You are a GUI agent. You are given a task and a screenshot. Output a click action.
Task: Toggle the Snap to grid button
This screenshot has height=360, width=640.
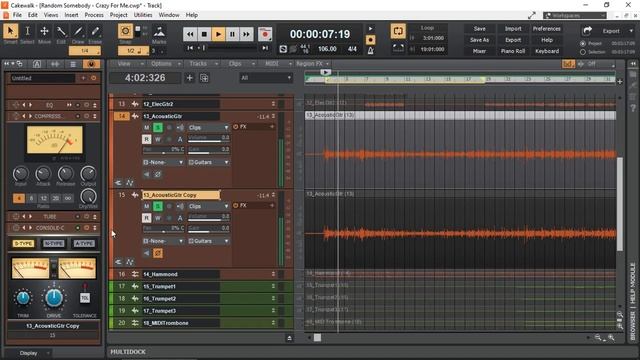click(125, 31)
